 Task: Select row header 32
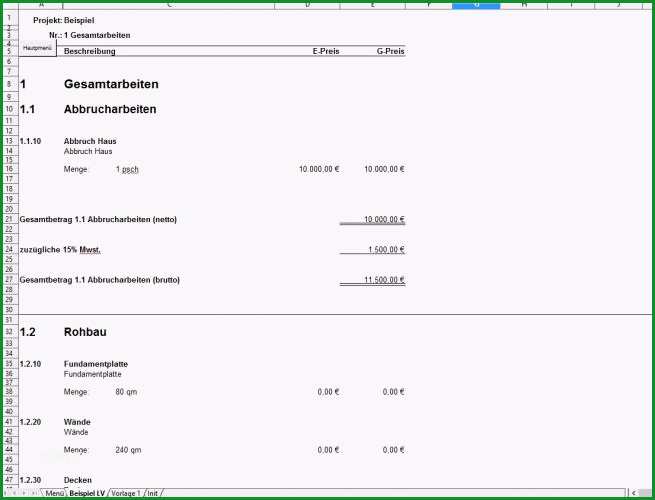point(9,332)
